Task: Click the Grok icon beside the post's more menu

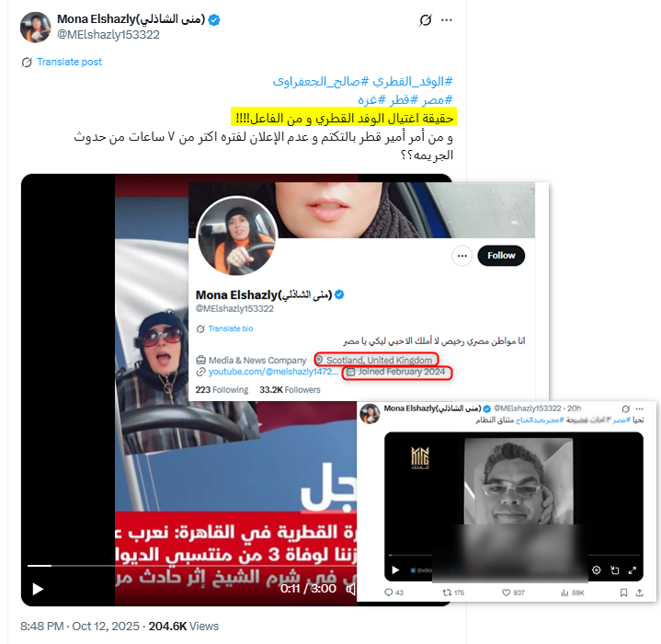Action: (x=426, y=20)
